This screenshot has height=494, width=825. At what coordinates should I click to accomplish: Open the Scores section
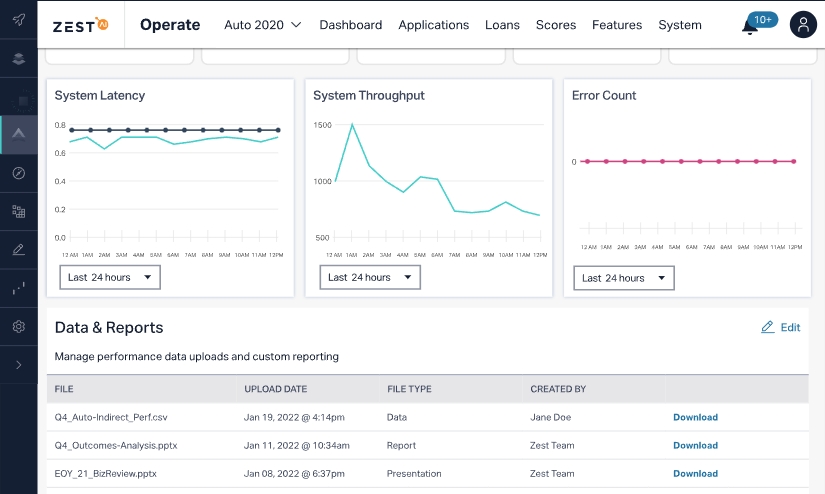(555, 25)
